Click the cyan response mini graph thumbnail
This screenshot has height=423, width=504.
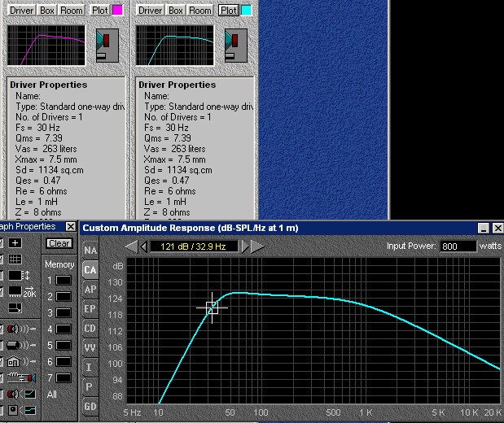click(174, 46)
